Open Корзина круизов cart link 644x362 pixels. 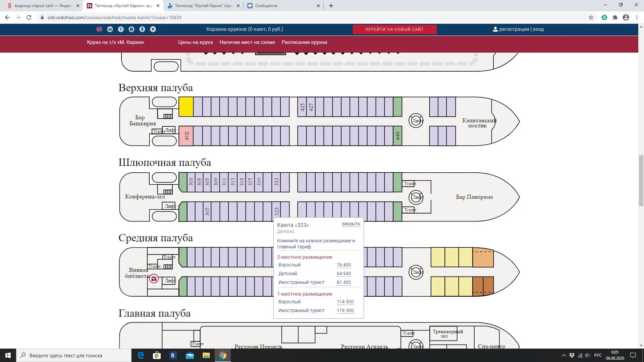click(x=245, y=29)
